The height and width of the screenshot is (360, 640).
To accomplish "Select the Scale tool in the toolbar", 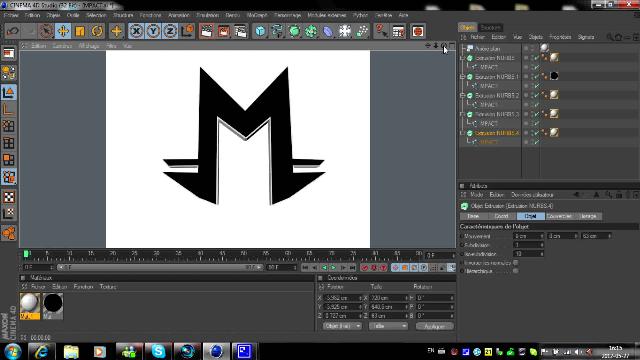I will coord(80,31).
